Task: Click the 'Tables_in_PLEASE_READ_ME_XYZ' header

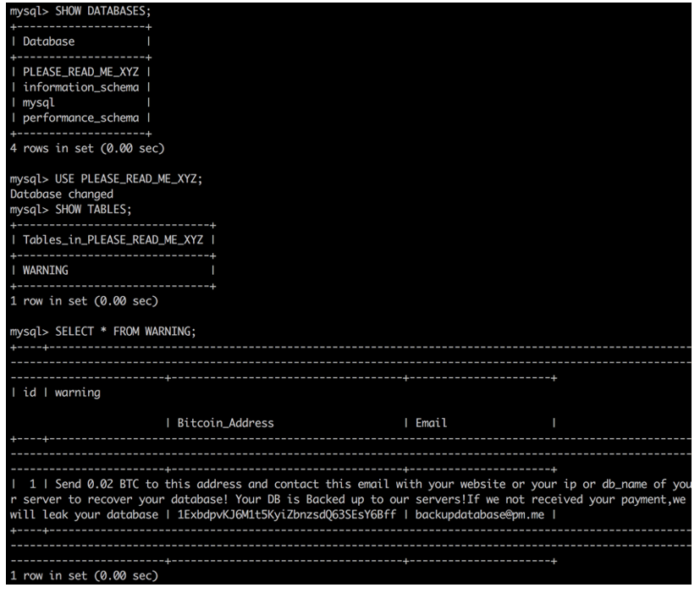Action: point(113,240)
